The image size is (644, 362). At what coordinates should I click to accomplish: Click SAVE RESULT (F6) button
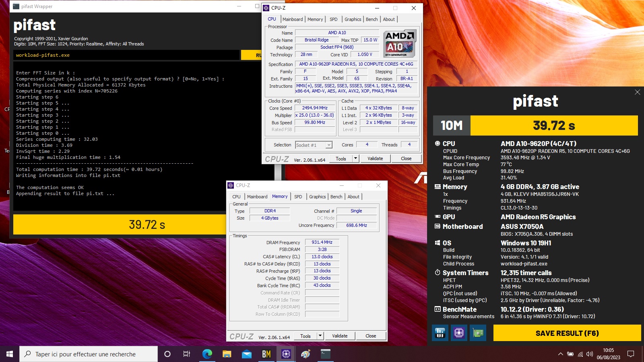click(567, 333)
